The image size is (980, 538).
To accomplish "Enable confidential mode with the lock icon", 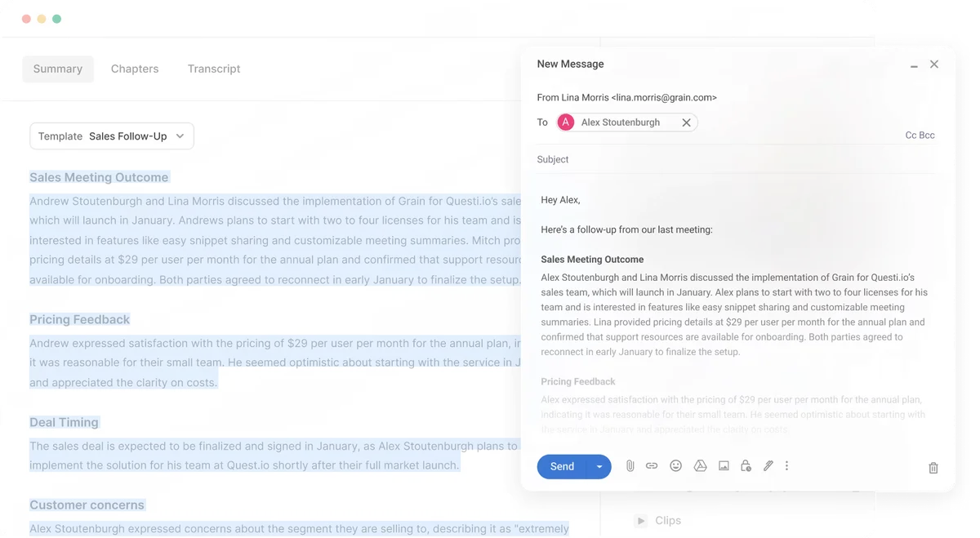I will (746, 465).
